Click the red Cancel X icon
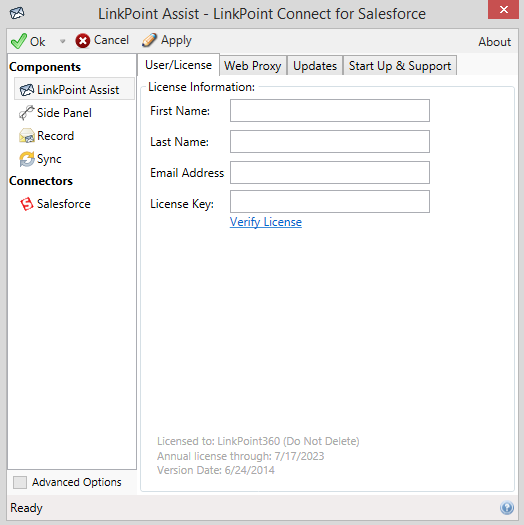524x525 pixels. click(x=82, y=41)
